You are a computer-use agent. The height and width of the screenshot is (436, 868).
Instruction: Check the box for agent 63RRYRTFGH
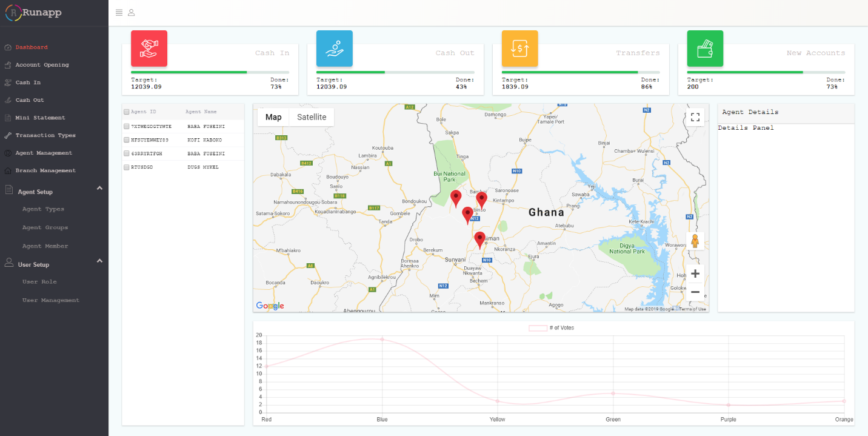126,153
